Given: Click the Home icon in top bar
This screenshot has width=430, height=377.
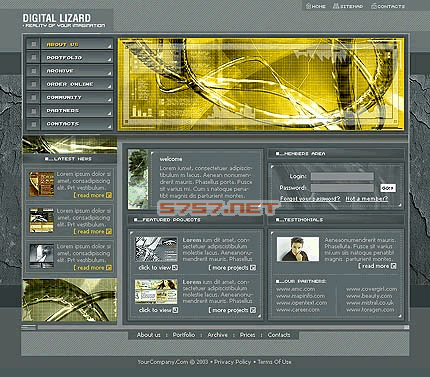Looking at the screenshot, I should (308, 6).
